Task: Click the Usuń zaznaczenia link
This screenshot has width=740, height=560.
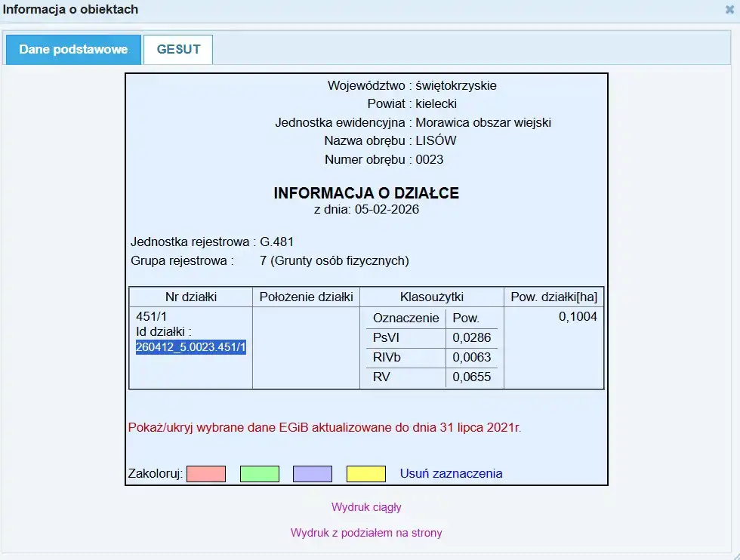Action: (x=451, y=474)
